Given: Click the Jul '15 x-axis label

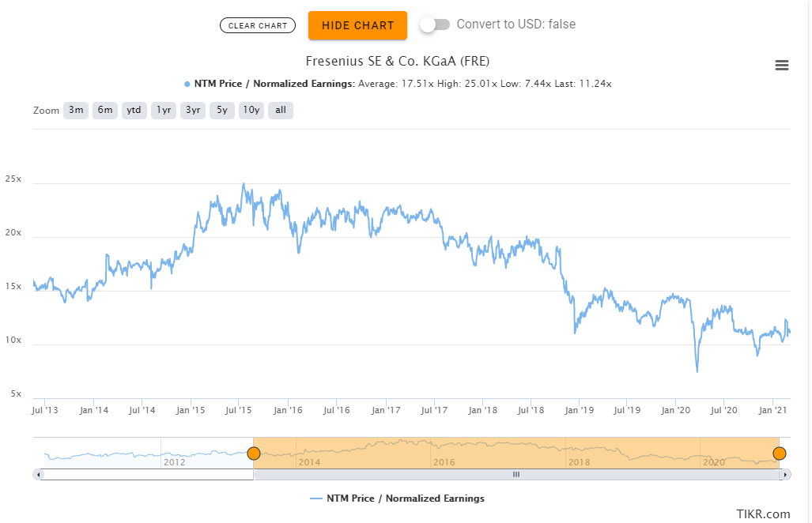Looking at the screenshot, I should coord(238,410).
